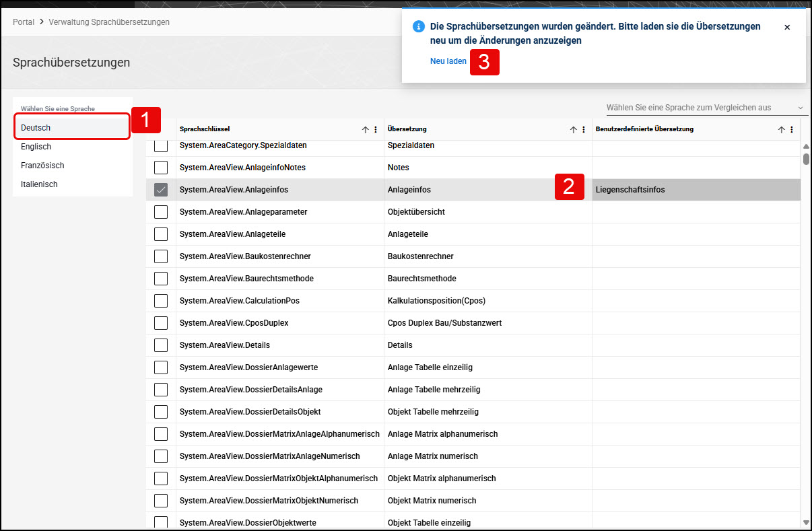Open comparison language dropdown

click(705, 108)
